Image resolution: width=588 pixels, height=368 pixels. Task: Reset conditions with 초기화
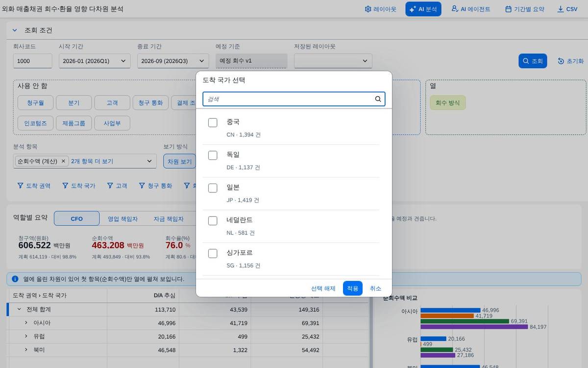point(571,61)
